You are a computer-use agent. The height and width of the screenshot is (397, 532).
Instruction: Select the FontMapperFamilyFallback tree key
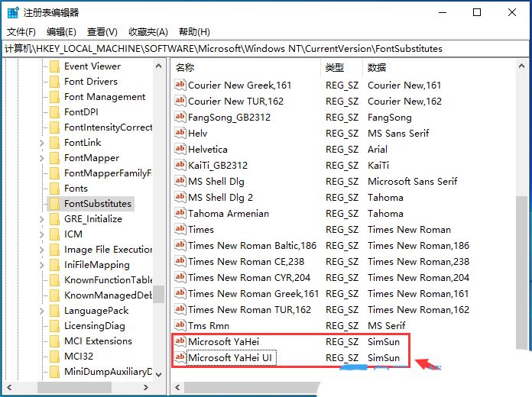pyautogui.click(x=108, y=173)
